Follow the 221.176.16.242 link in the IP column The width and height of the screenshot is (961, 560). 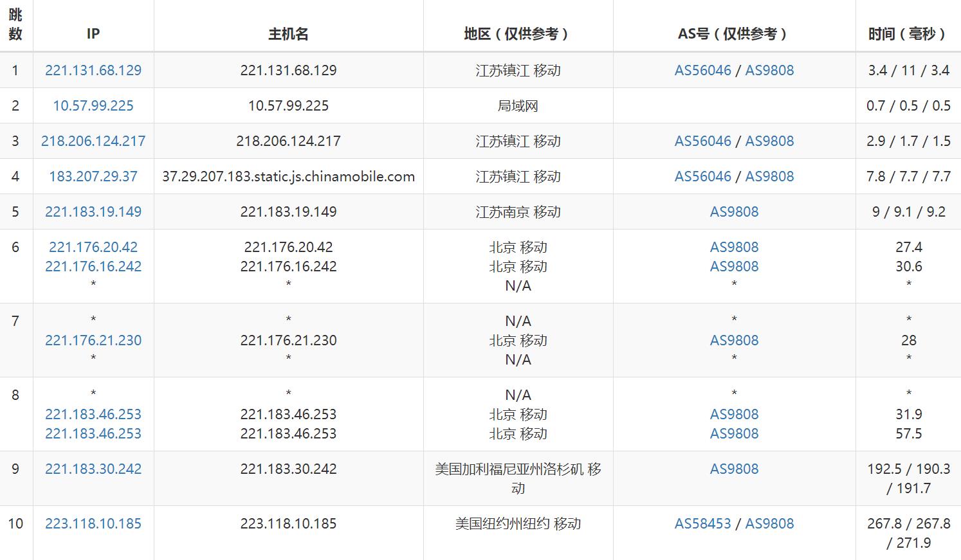[x=93, y=266]
